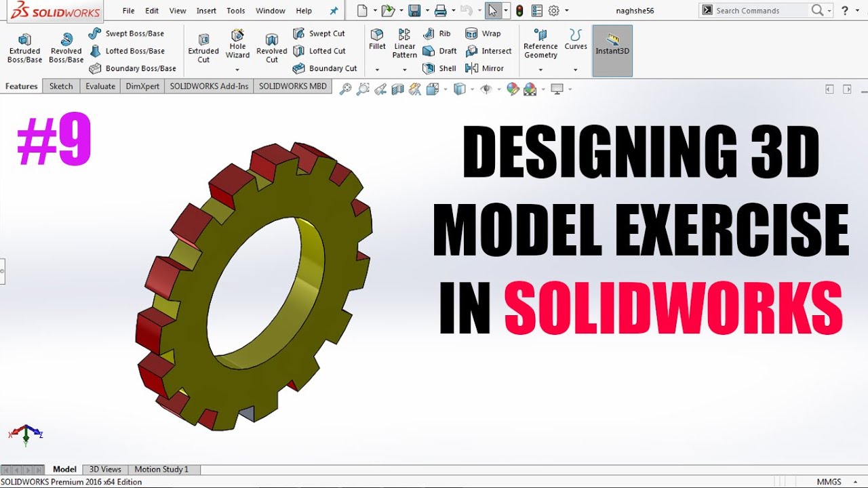
Task: Click the gear model in viewport
Action: coord(254,286)
